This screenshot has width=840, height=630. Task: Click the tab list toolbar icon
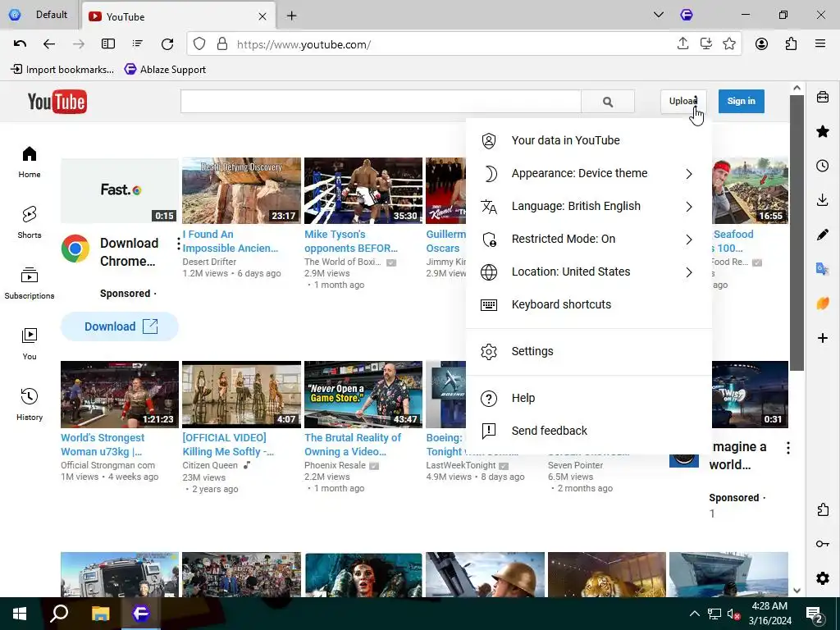138,44
